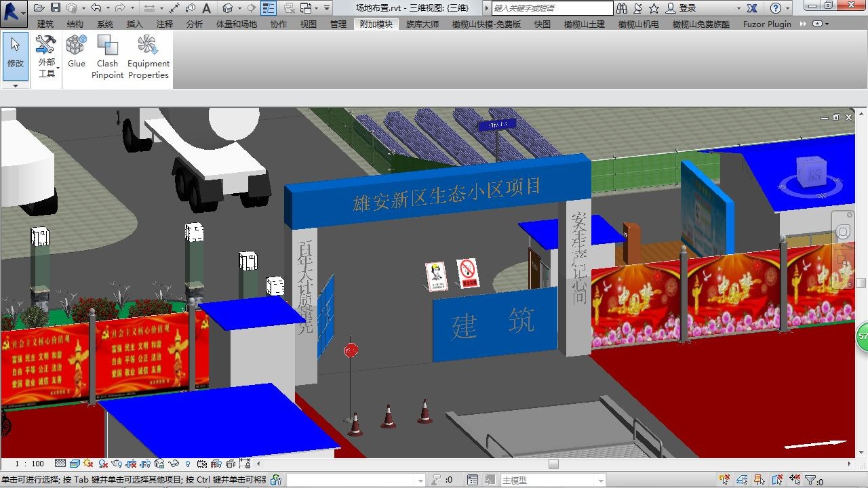Toggle the thin lines button
868x488 pixels.
pos(269,8)
